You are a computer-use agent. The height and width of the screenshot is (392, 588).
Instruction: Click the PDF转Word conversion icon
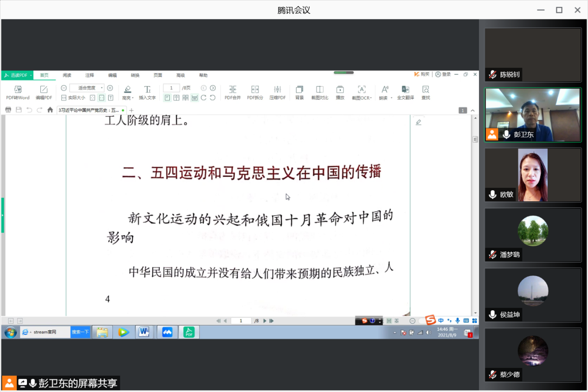tap(18, 90)
